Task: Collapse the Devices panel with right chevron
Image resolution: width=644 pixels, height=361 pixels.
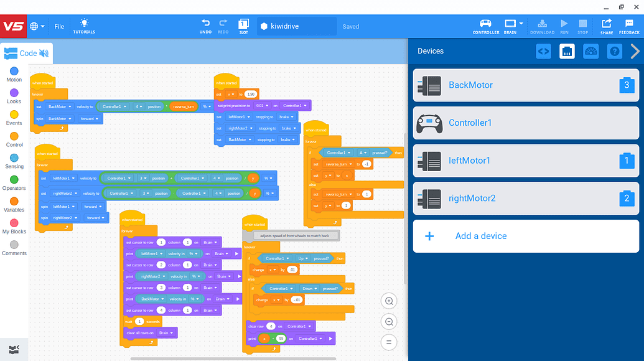Action: point(635,52)
